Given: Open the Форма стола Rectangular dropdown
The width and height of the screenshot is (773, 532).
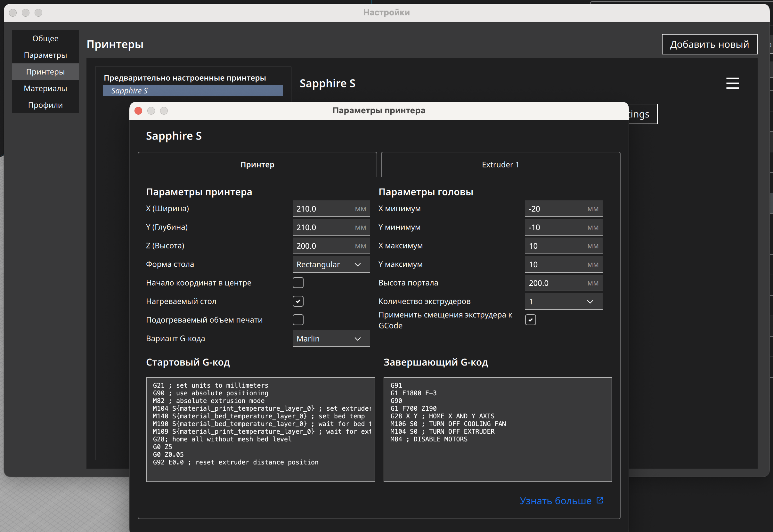Looking at the screenshot, I should pyautogui.click(x=331, y=264).
